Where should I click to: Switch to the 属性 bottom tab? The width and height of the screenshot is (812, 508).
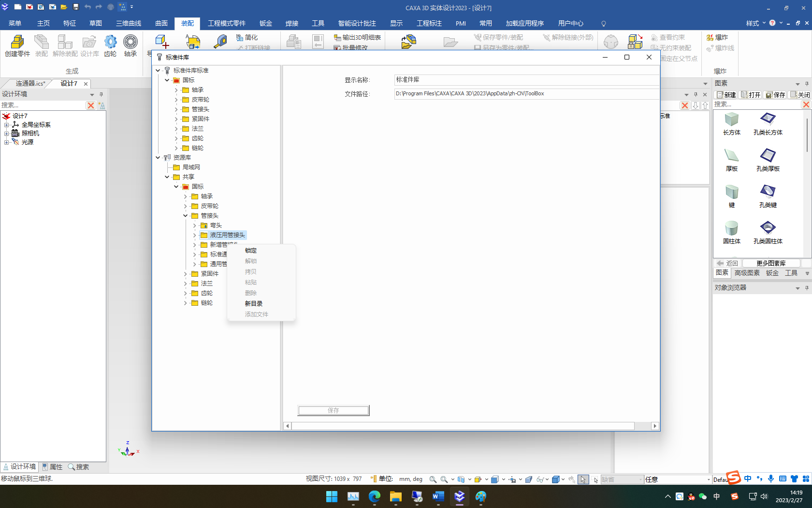pos(52,467)
